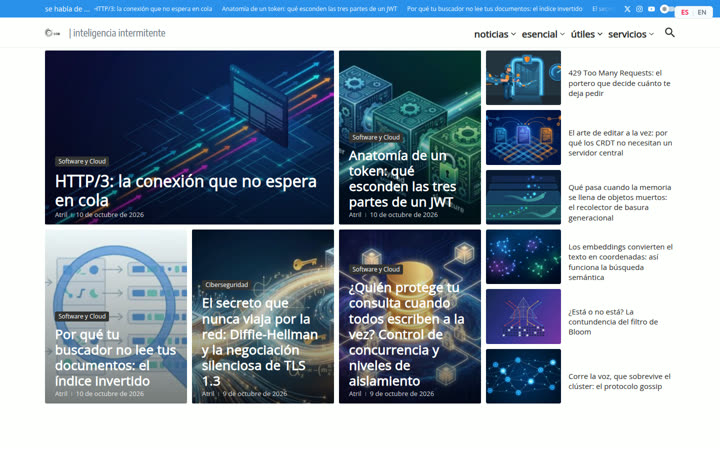Open 'Los embeddings convierten el texto' link
Viewport: 720px width, 450px height.
tap(620, 262)
